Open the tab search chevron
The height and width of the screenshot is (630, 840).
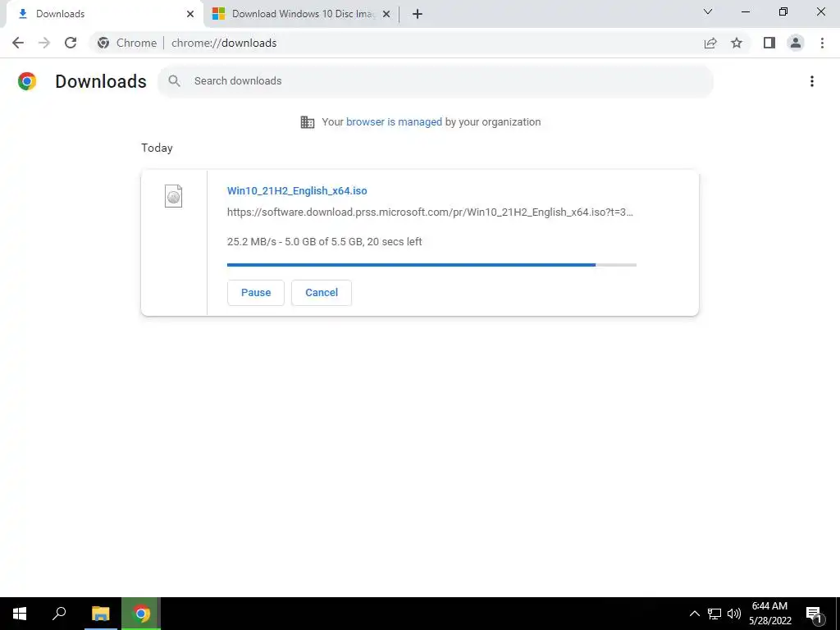tap(708, 11)
